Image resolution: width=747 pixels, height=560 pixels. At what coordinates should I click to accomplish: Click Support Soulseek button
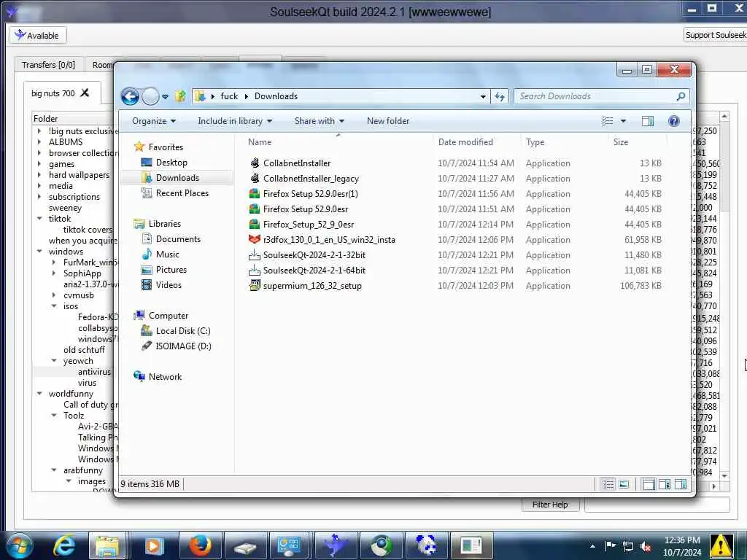click(715, 35)
